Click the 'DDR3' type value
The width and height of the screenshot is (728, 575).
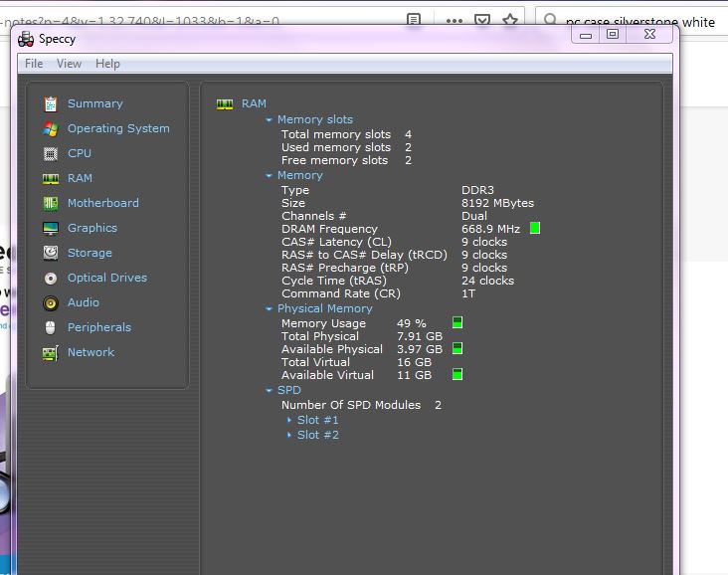(x=477, y=190)
